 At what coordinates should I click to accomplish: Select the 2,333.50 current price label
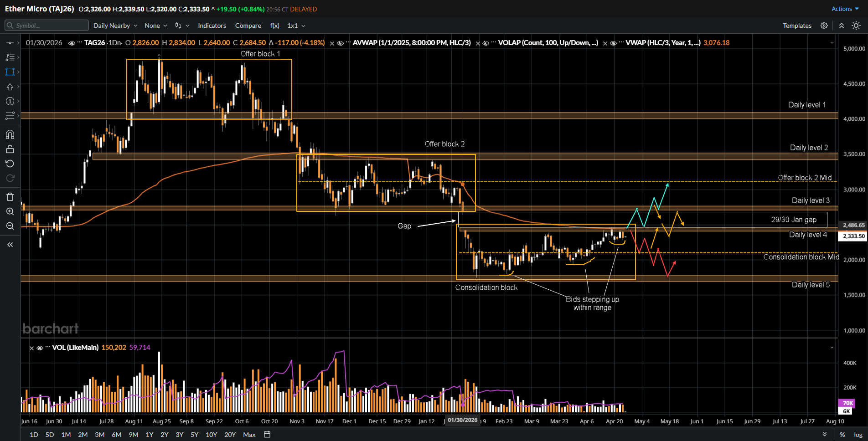click(x=853, y=236)
